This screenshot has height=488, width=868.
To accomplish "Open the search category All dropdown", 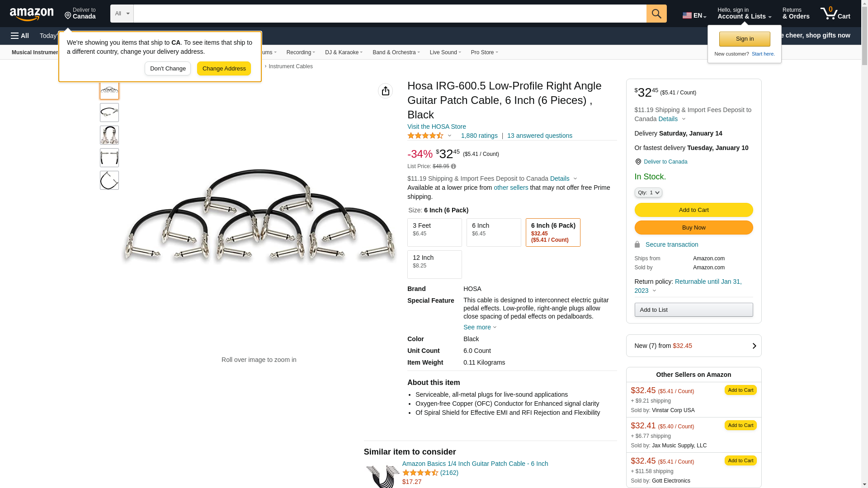I will point(122,14).
